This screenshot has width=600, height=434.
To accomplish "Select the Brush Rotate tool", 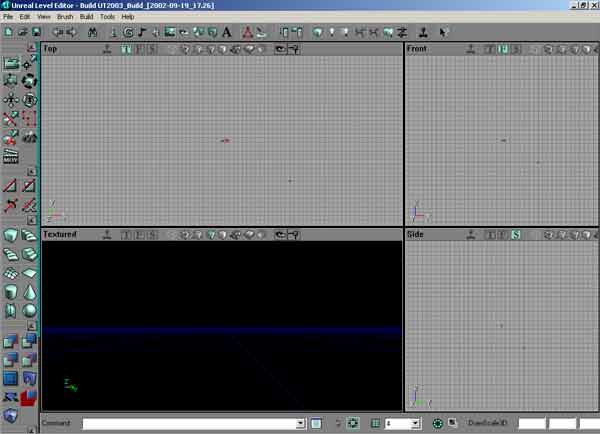I will [29, 81].
